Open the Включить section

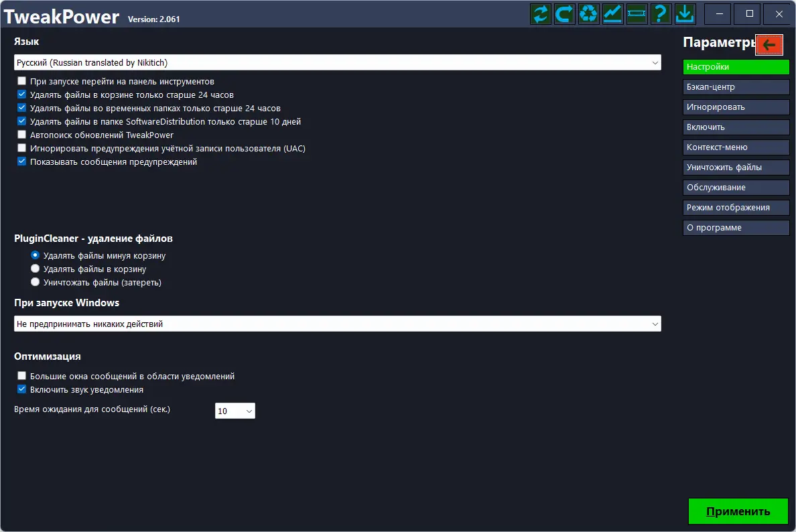pos(736,127)
